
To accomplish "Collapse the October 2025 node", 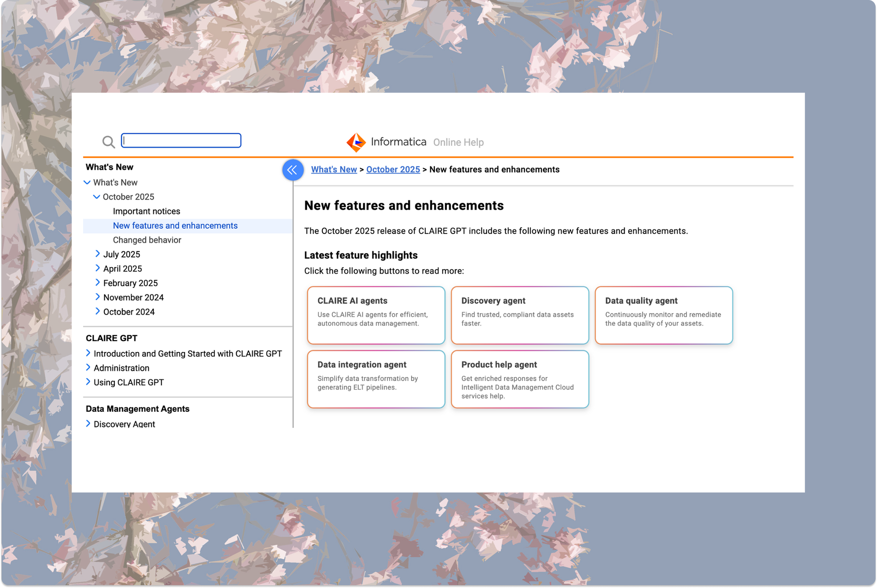I will (x=97, y=197).
